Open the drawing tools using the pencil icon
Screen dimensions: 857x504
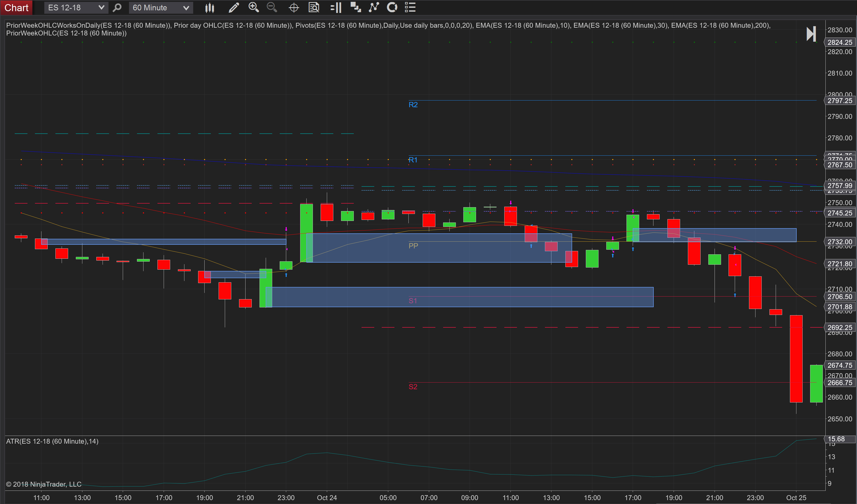[x=234, y=8]
